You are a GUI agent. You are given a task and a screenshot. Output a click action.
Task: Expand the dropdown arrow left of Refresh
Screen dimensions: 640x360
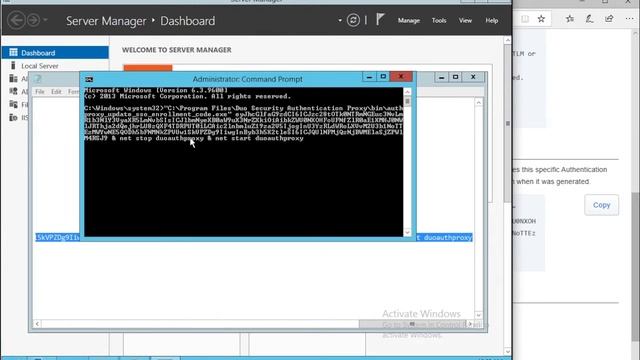pos(340,20)
